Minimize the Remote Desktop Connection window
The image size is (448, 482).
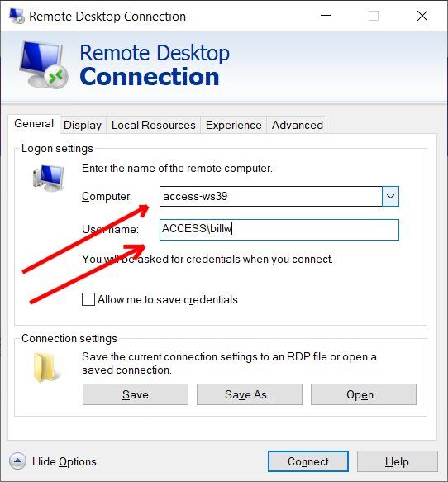(326, 16)
